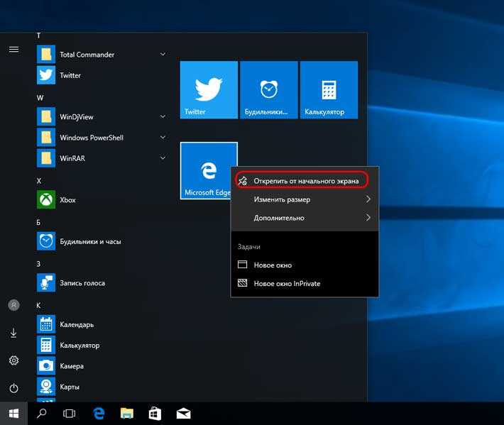Click the WinDjView folder icon
The width and height of the screenshot is (504, 425).
point(46,116)
